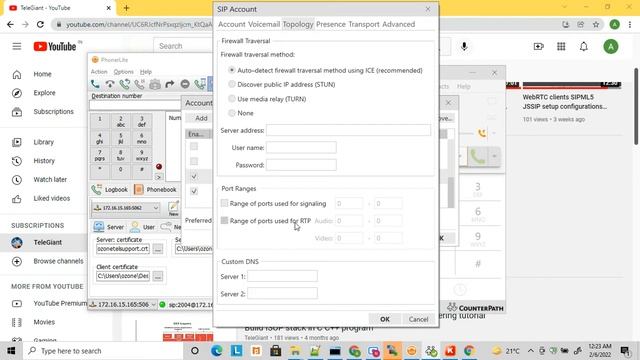Click the conference icon in PhonerLite toolbar
This screenshot has width=640, height=360.
click(x=155, y=84)
